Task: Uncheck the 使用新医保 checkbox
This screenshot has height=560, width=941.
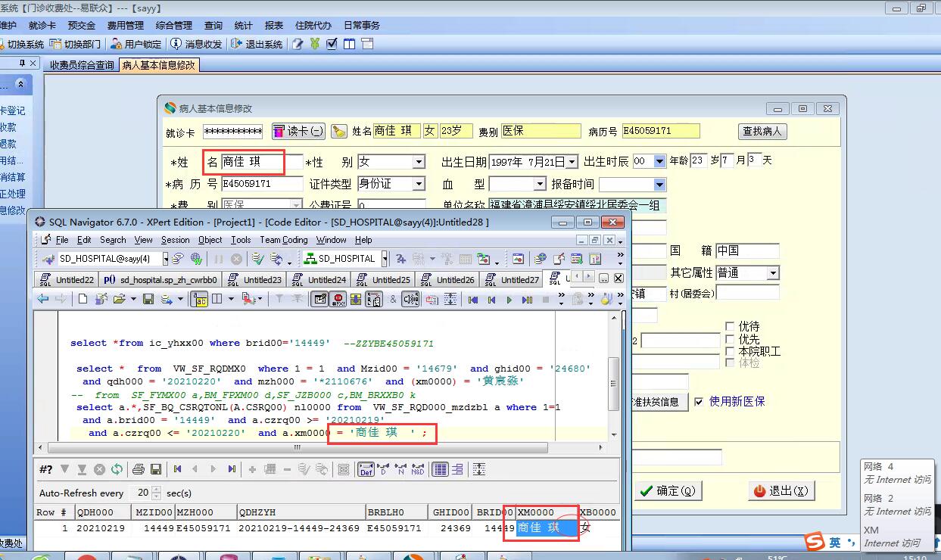Action: tap(699, 401)
